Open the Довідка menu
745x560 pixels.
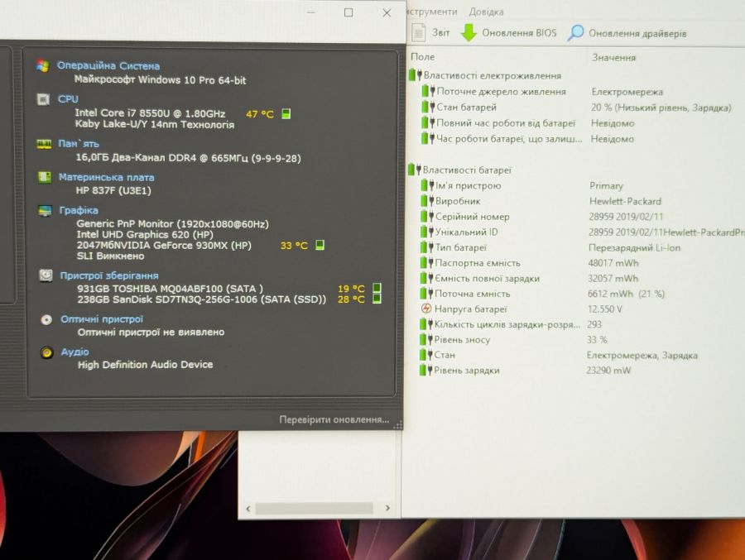pos(486,12)
